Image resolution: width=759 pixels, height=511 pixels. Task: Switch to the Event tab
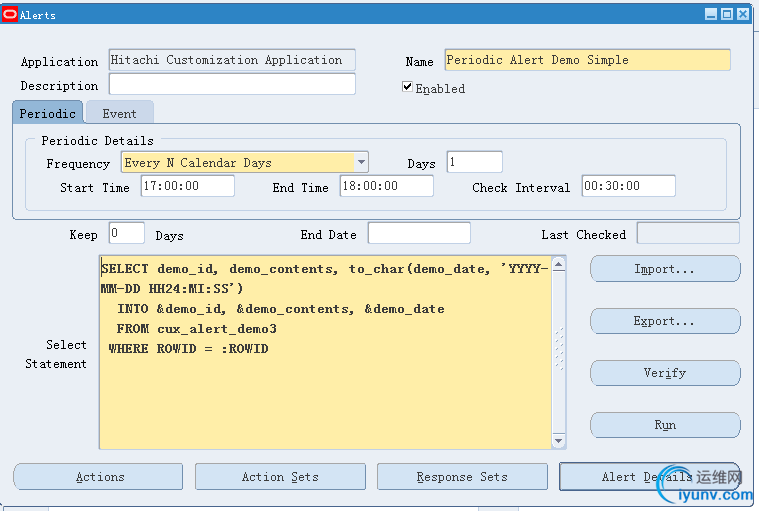click(119, 113)
